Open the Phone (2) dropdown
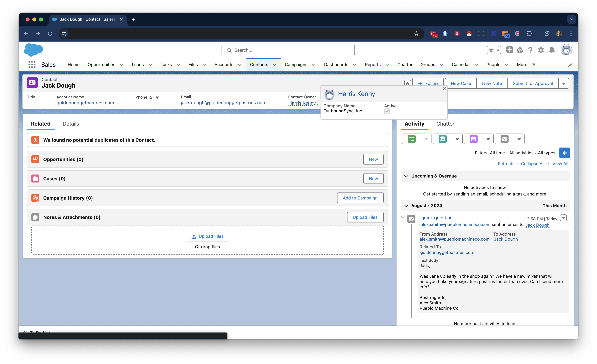Image resolution: width=597 pixels, height=364 pixels. pyautogui.click(x=157, y=97)
